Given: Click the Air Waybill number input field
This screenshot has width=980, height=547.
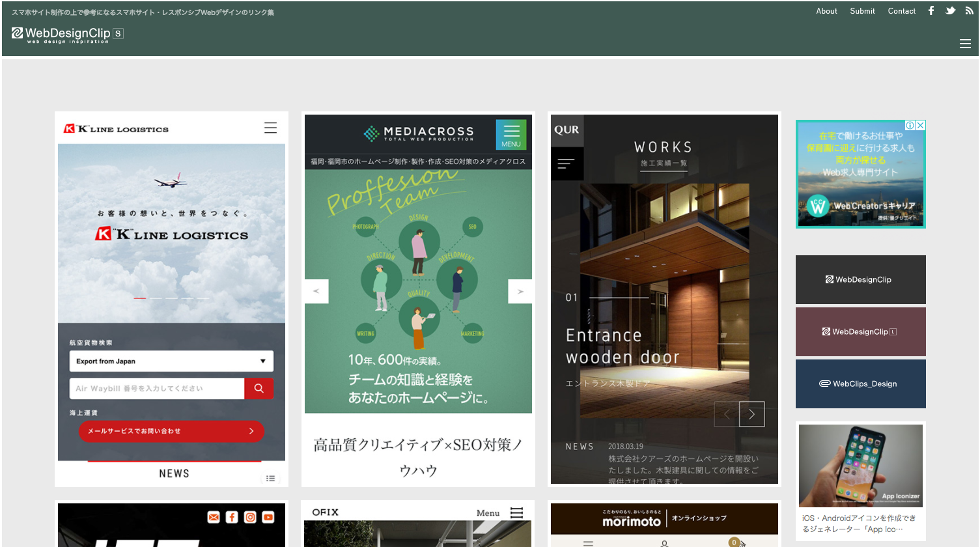Looking at the screenshot, I should (157, 389).
